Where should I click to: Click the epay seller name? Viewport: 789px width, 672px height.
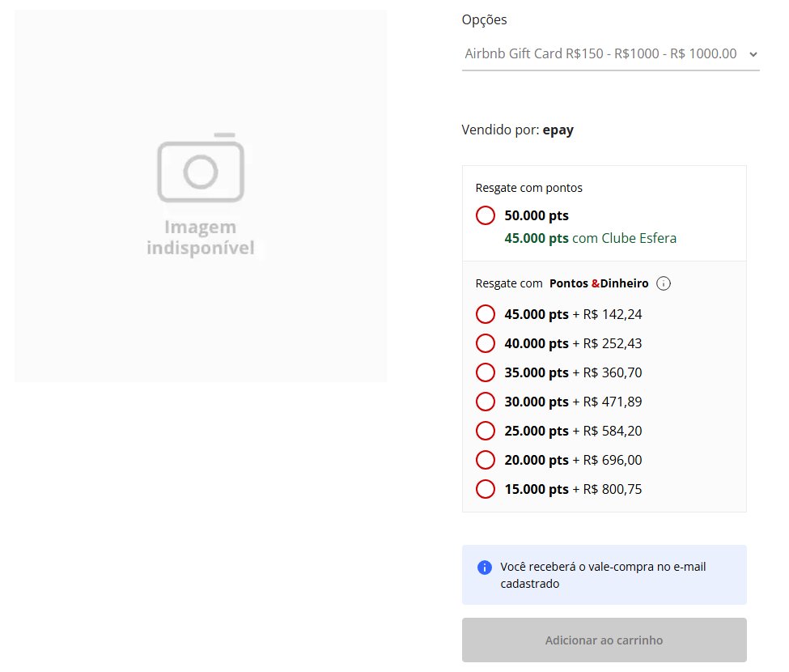pos(558,130)
